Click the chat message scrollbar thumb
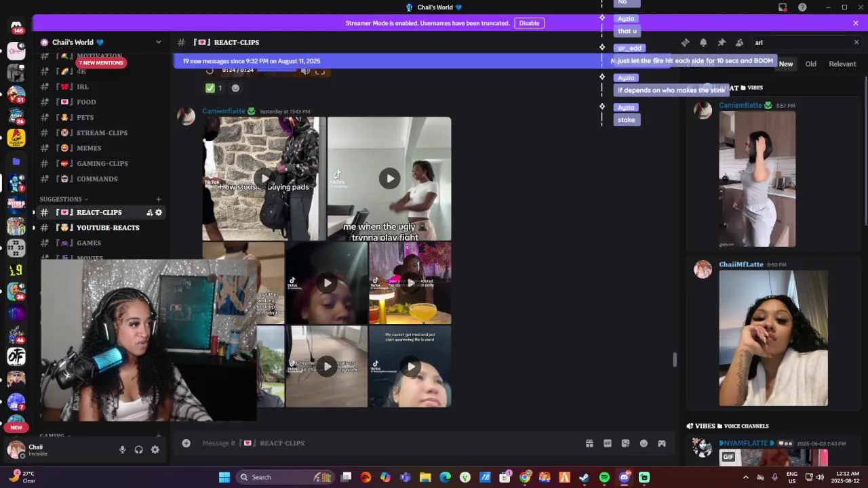This screenshot has width=868, height=488. (x=674, y=360)
